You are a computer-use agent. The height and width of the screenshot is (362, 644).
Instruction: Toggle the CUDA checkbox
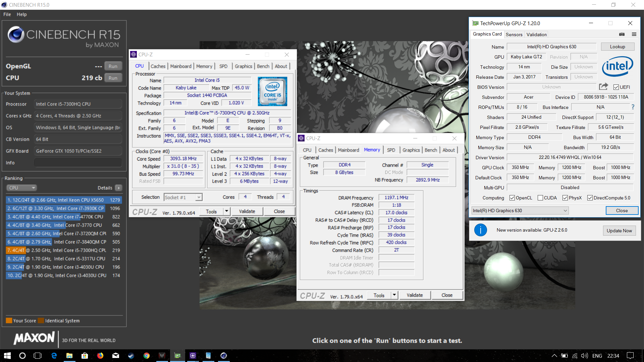pos(540,198)
